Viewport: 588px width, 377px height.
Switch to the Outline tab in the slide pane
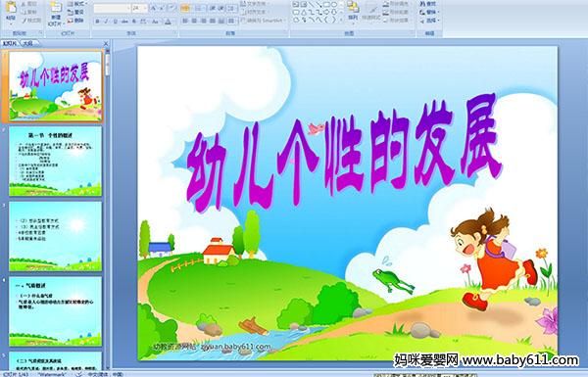click(x=27, y=43)
